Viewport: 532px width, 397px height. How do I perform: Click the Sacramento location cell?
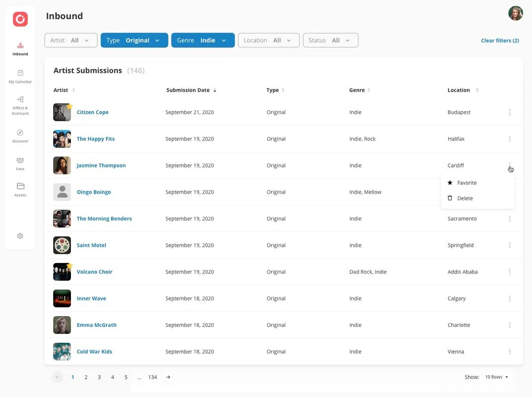tap(462, 219)
